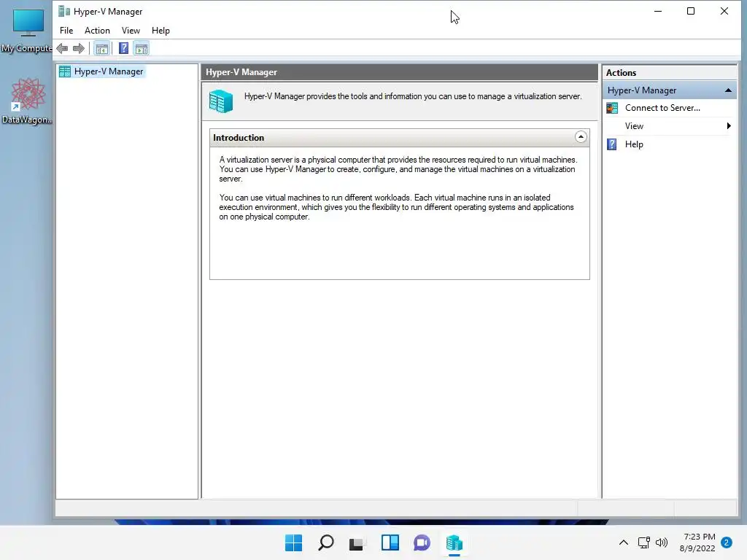Image resolution: width=747 pixels, height=560 pixels.
Task: Select My Computer desktop icon
Action: click(27, 31)
